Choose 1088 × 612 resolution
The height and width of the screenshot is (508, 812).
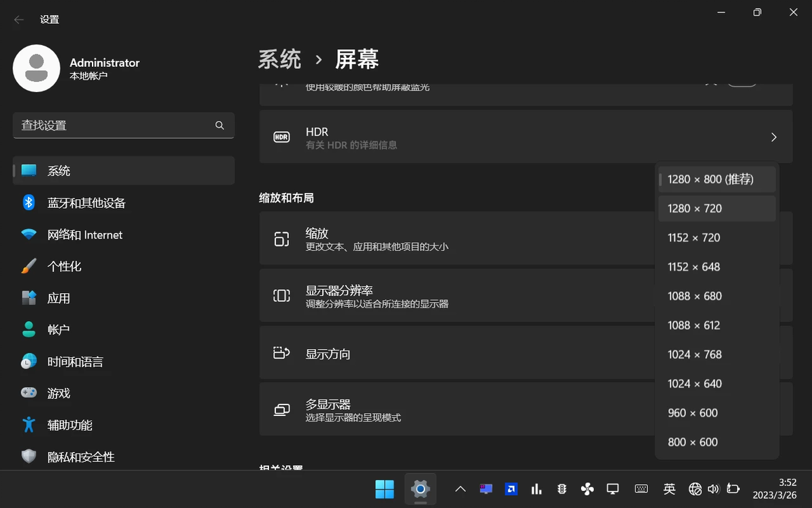coord(717,325)
